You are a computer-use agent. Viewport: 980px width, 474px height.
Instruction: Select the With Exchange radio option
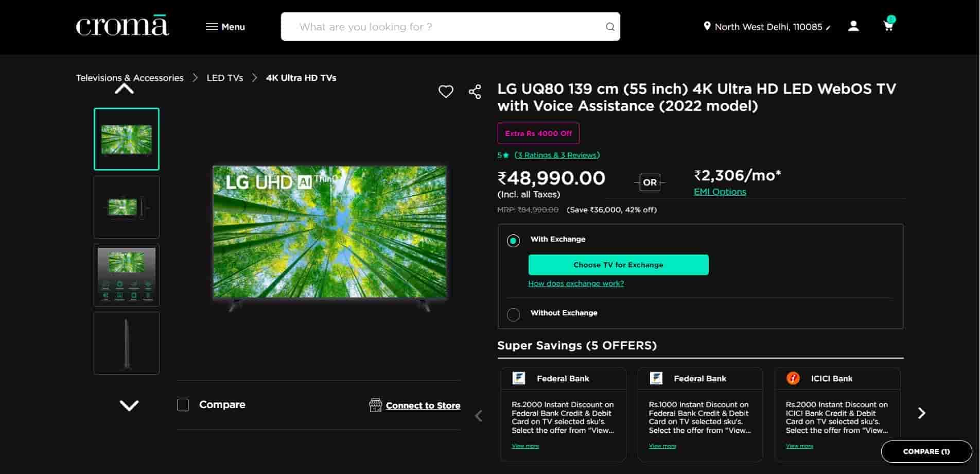[513, 241]
